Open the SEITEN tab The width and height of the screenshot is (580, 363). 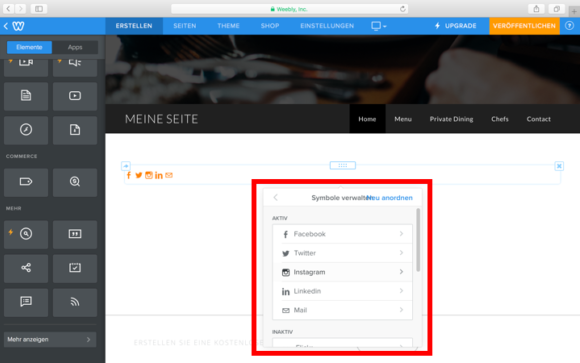point(185,26)
